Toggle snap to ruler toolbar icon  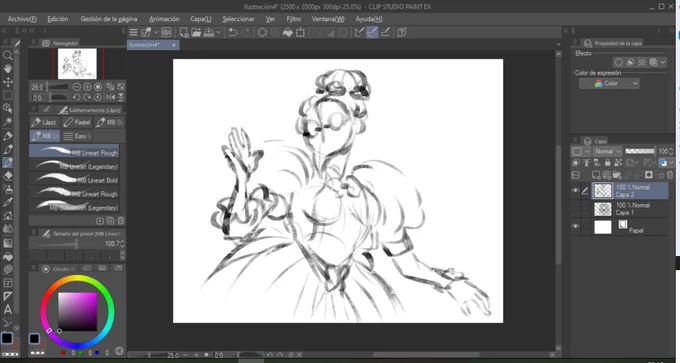[x=359, y=32]
